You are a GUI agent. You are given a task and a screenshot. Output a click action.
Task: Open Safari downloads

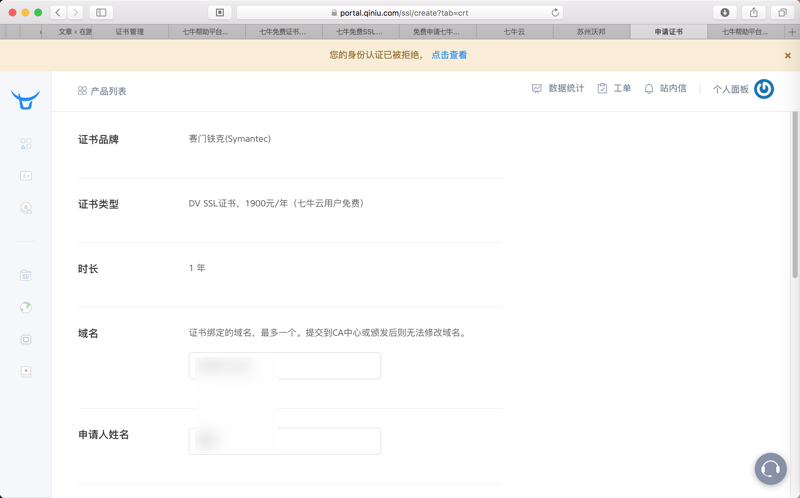[x=724, y=12]
